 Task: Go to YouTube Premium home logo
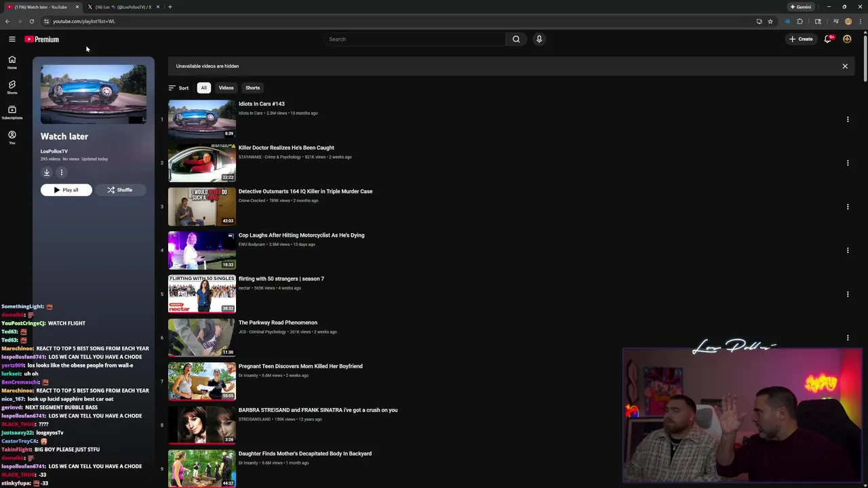click(42, 39)
